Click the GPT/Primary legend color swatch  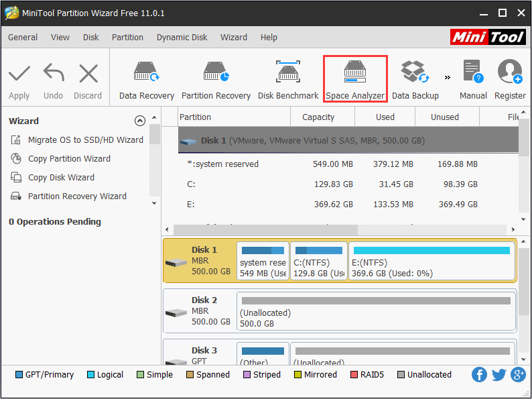click(x=19, y=375)
